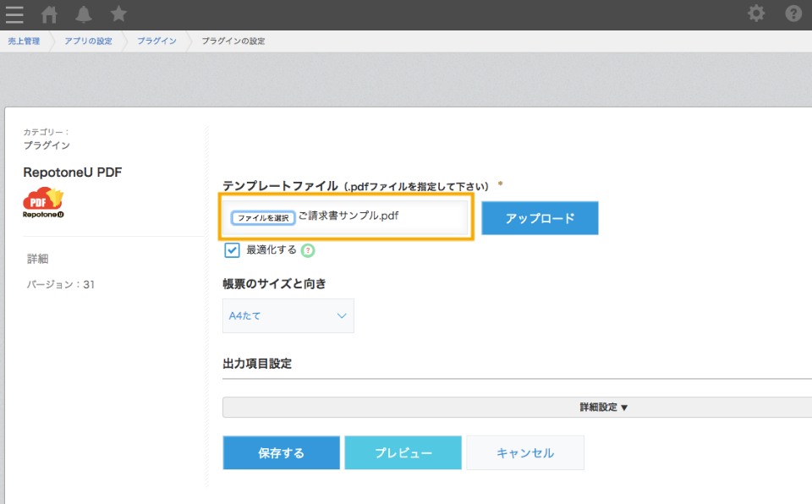
Task: Click the アップロード button
Action: pos(540,218)
